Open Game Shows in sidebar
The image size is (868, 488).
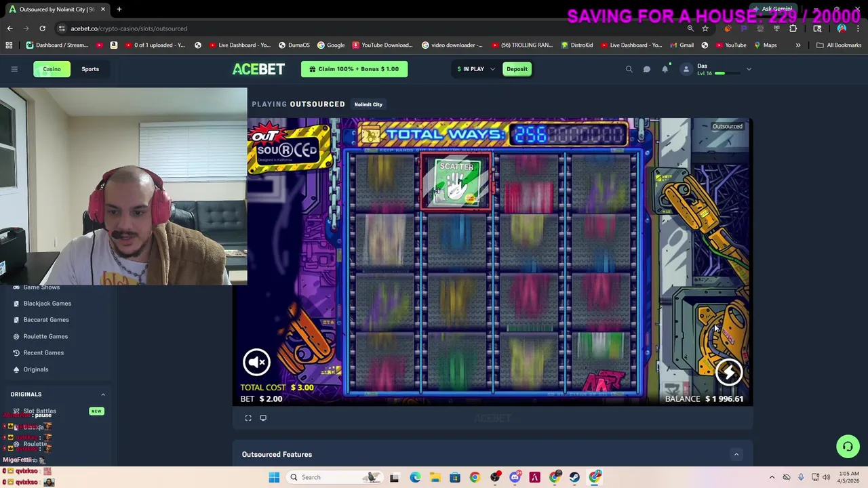coord(41,287)
